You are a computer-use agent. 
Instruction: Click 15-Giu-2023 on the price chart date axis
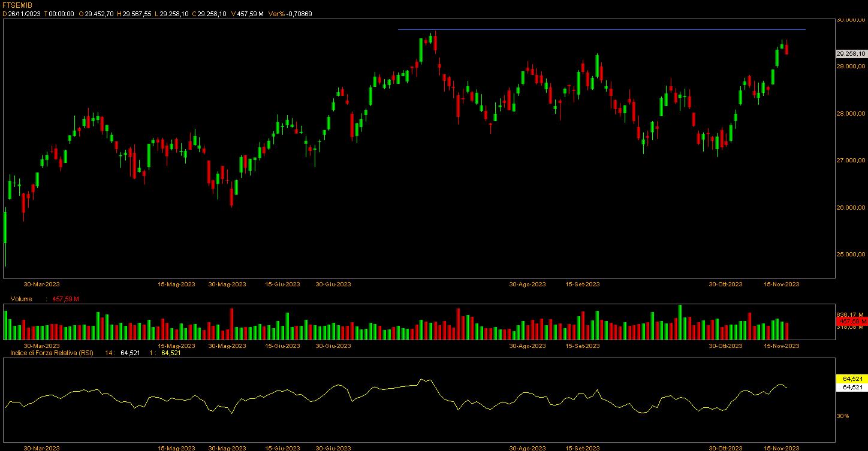pyautogui.click(x=282, y=284)
